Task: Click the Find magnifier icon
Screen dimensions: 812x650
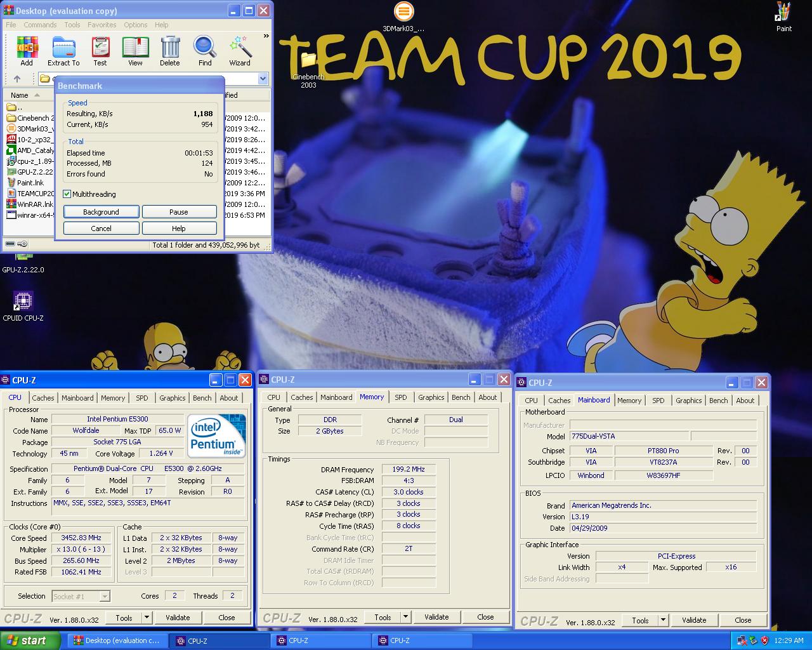Action: (x=205, y=51)
